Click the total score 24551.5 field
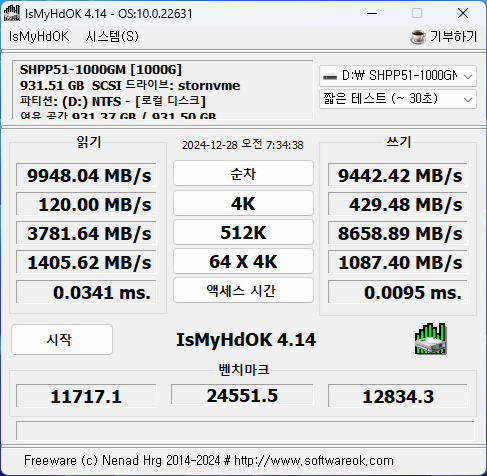This screenshot has height=476, width=487. [242, 395]
